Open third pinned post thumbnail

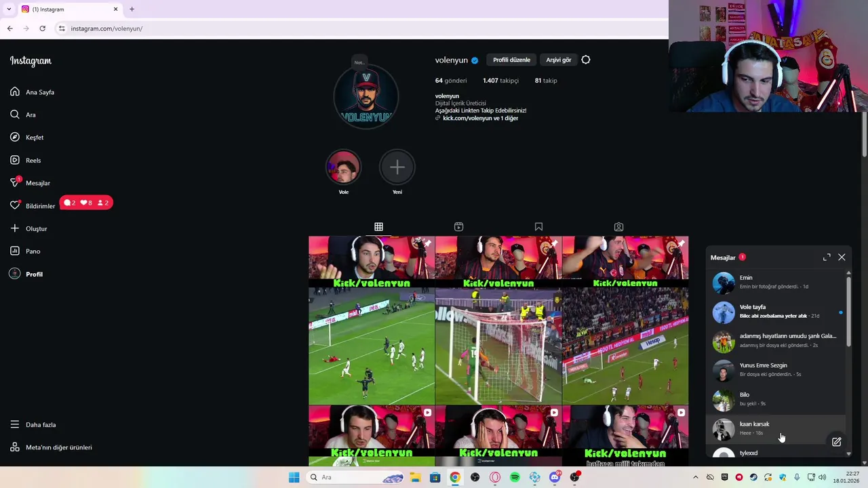625,320
